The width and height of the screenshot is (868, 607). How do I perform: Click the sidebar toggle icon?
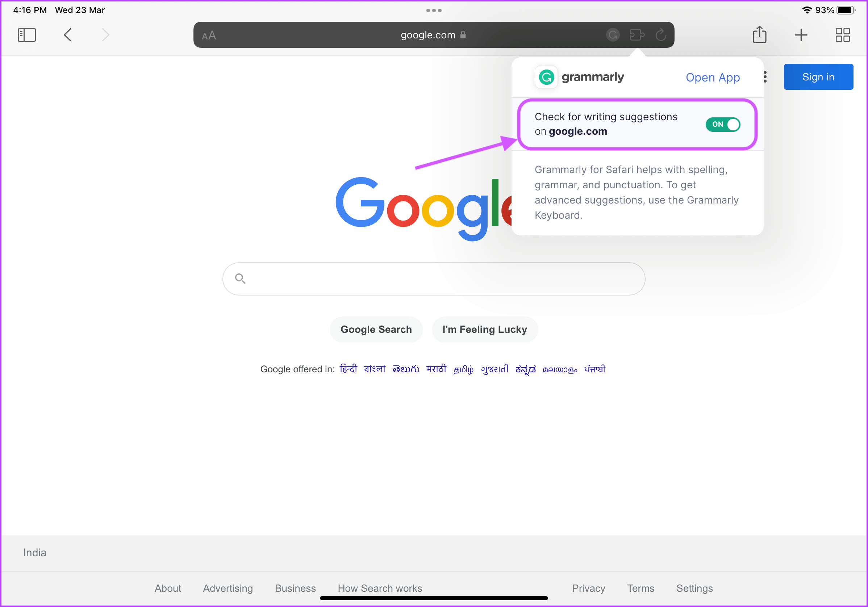26,35
